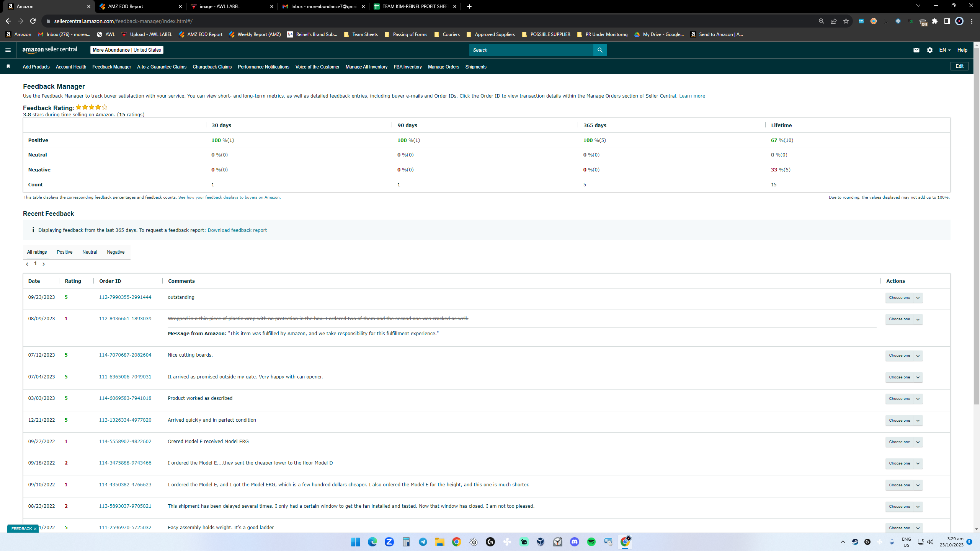Download the feedback report
This screenshot has width=980, height=551.
click(237, 230)
